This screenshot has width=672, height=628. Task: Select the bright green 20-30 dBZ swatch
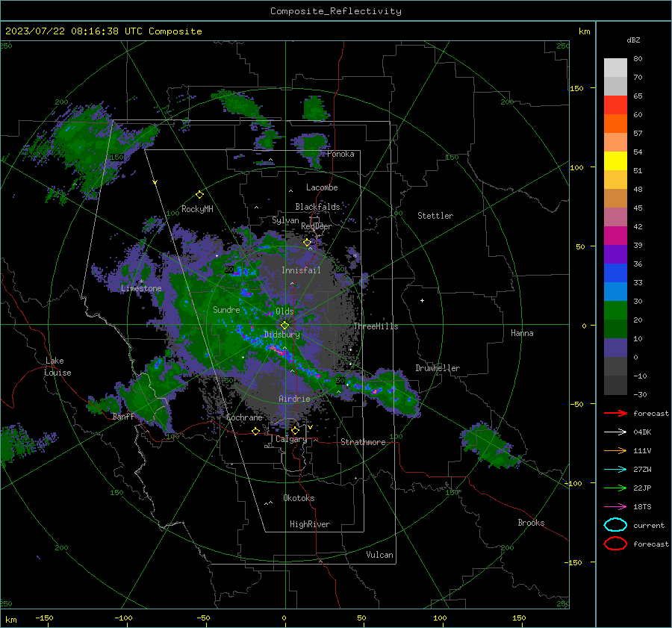pos(615,310)
